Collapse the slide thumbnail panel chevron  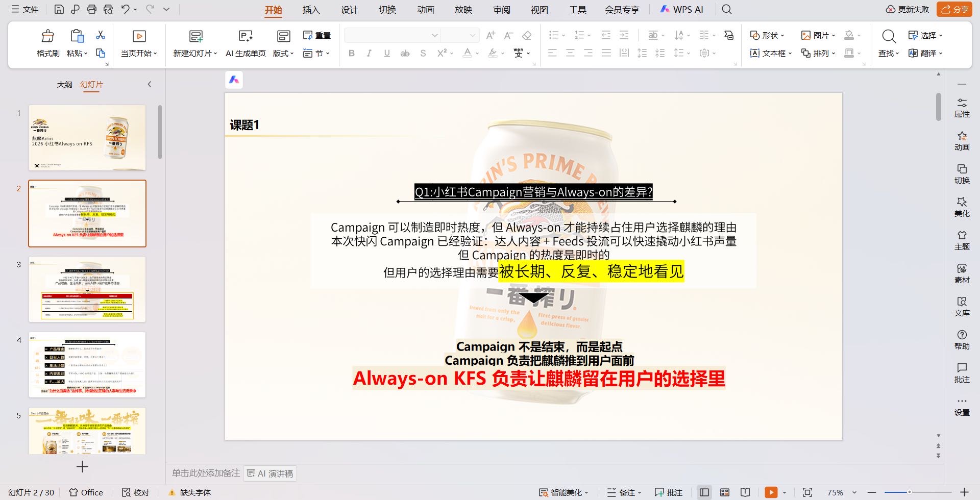[x=150, y=84]
